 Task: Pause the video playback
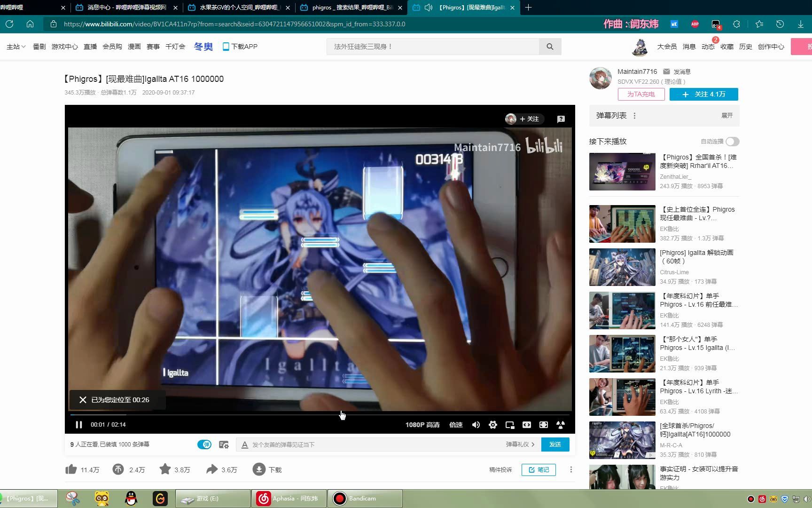tap(79, 425)
